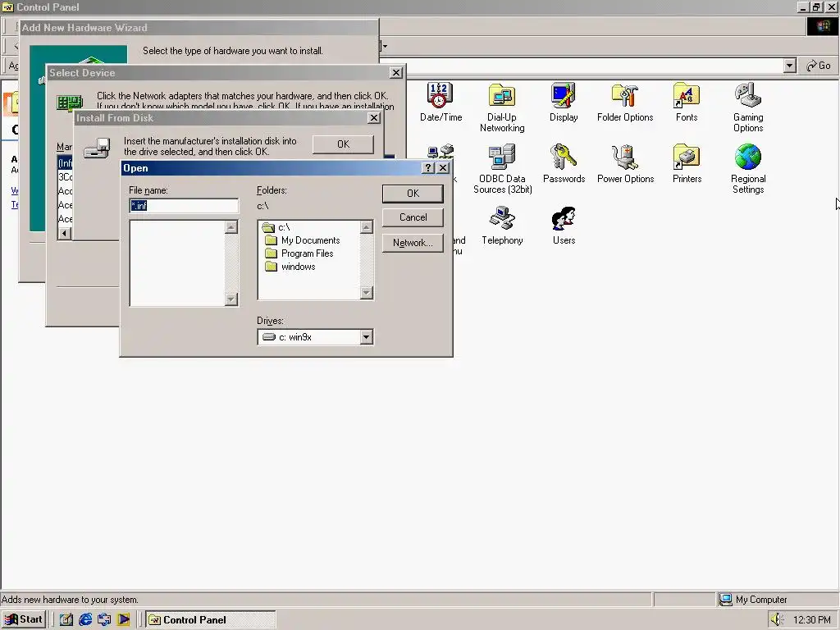Image resolution: width=840 pixels, height=630 pixels.
Task: Click the Go button in address bar
Action: coord(818,66)
